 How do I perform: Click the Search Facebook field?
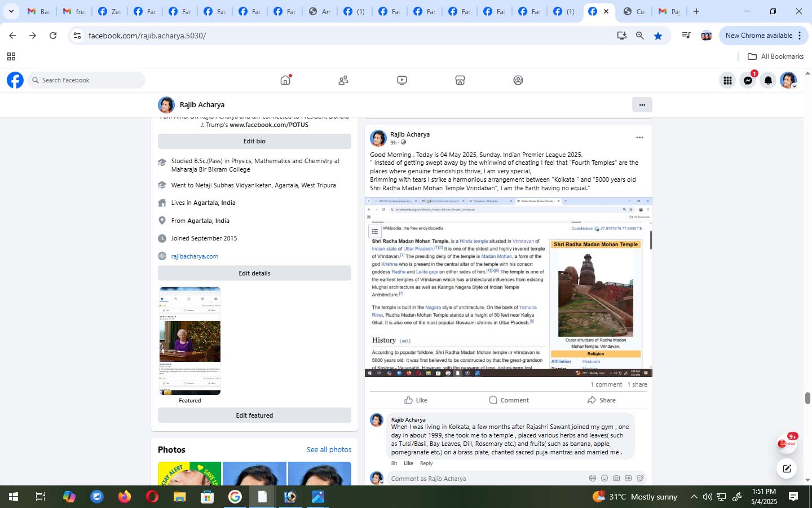86,80
